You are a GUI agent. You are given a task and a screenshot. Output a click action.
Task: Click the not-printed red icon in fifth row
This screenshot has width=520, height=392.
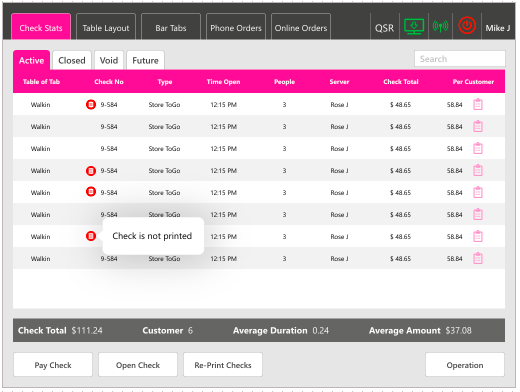pos(91,192)
